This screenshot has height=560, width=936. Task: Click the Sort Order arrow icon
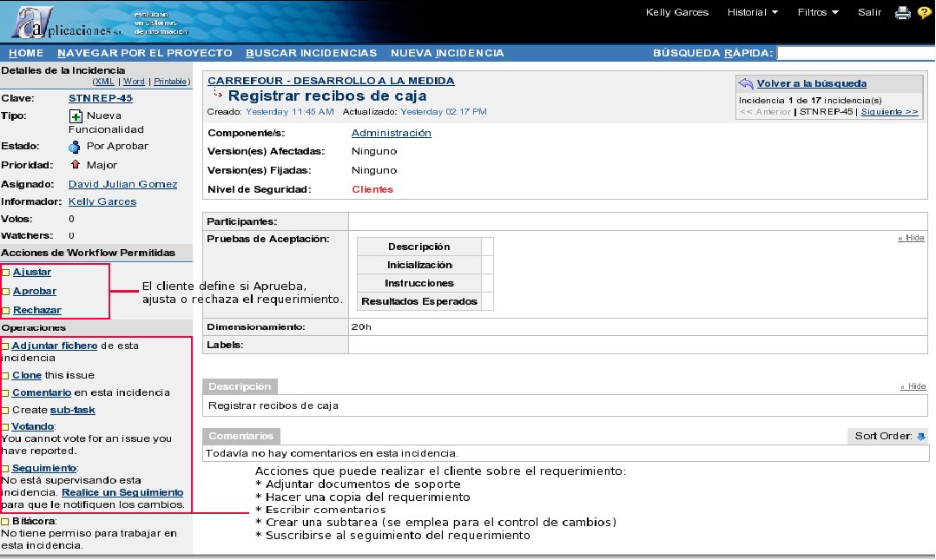[x=920, y=437]
